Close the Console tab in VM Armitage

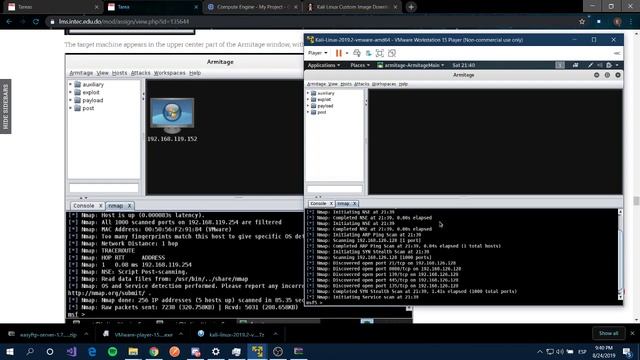point(331,203)
